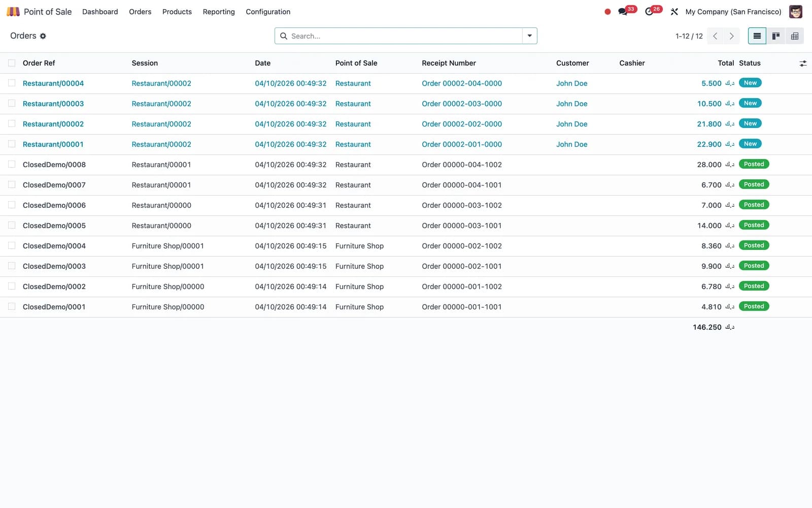The height and width of the screenshot is (508, 812).
Task: Open optional columns adjust icon
Action: [x=803, y=63]
